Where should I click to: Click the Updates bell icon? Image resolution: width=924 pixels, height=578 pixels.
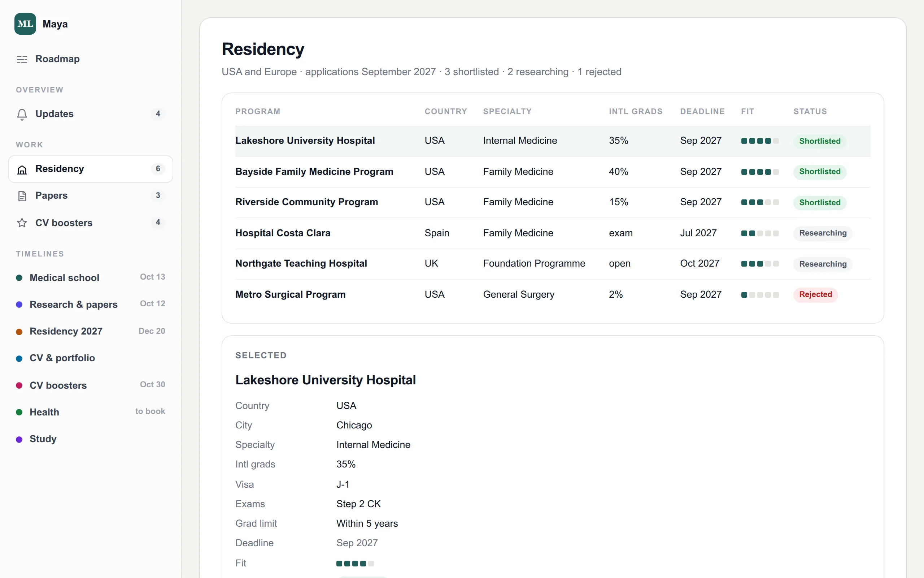tap(22, 114)
